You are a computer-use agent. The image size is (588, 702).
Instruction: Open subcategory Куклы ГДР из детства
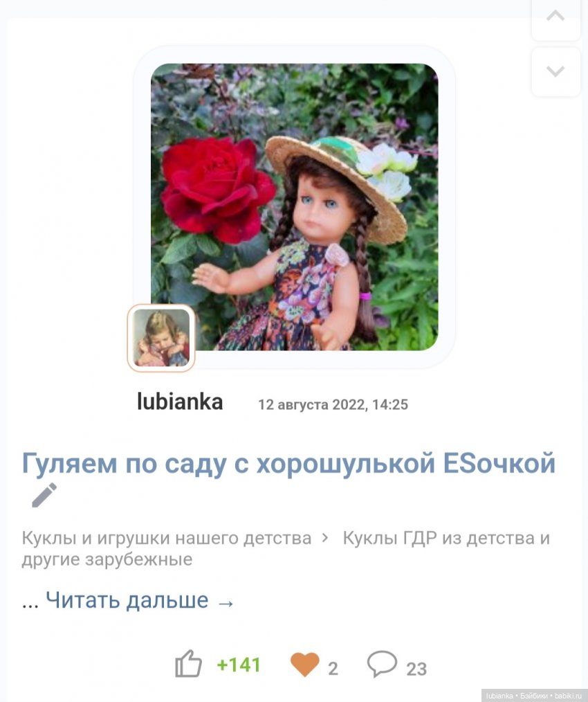pyautogui.click(x=286, y=548)
